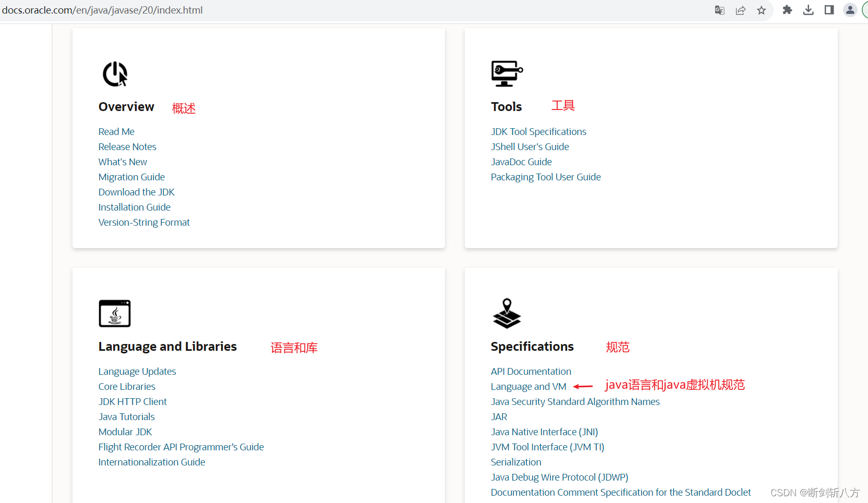The image size is (868, 503).
Task: Click the Specifications heading
Action: click(x=532, y=347)
